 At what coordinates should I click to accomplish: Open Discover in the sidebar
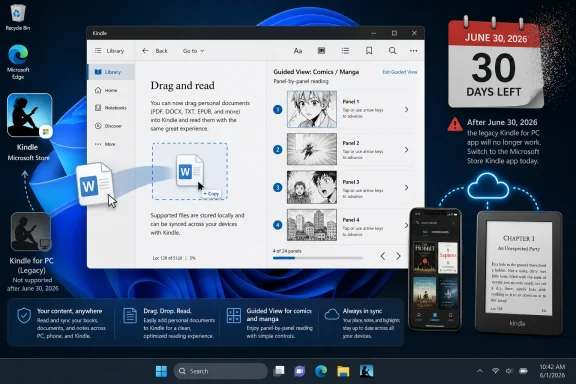[x=108, y=126]
